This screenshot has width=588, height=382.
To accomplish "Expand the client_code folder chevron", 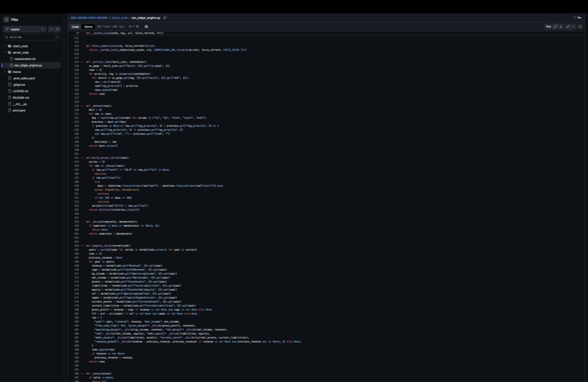I will (x=5, y=46).
